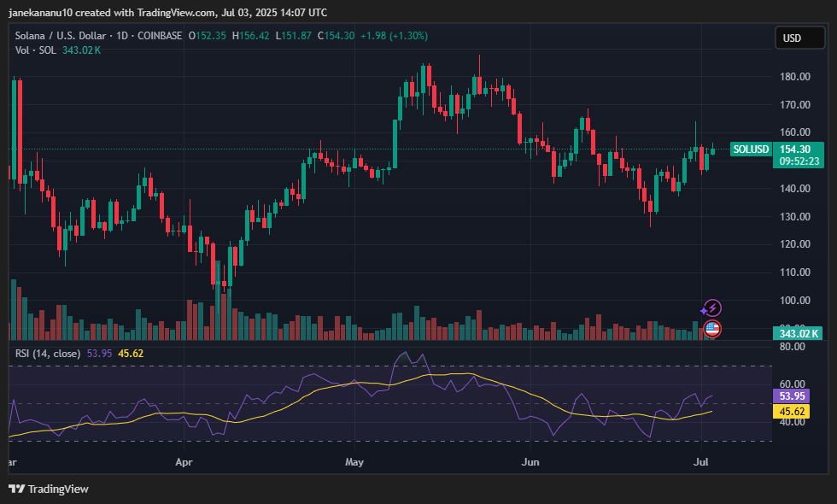Image resolution: width=837 pixels, height=504 pixels.
Task: Click the TradingView logo
Action: (x=49, y=489)
